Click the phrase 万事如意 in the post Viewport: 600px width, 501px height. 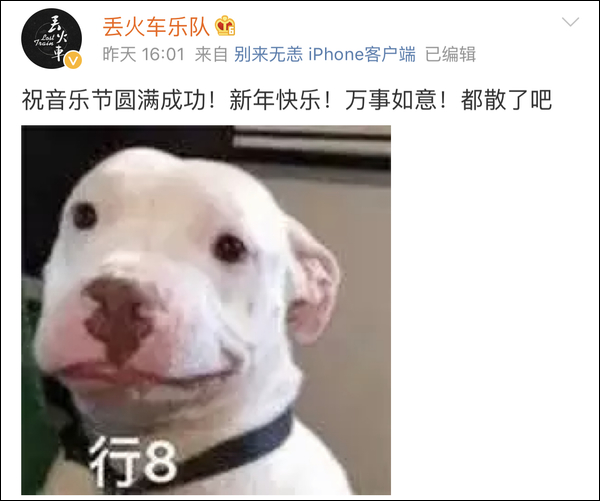point(391,100)
